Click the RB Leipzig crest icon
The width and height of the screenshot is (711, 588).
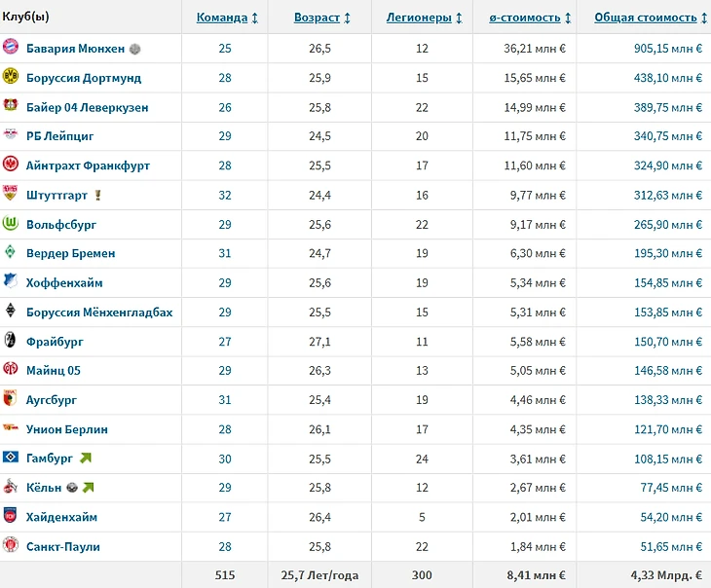click(x=10, y=134)
